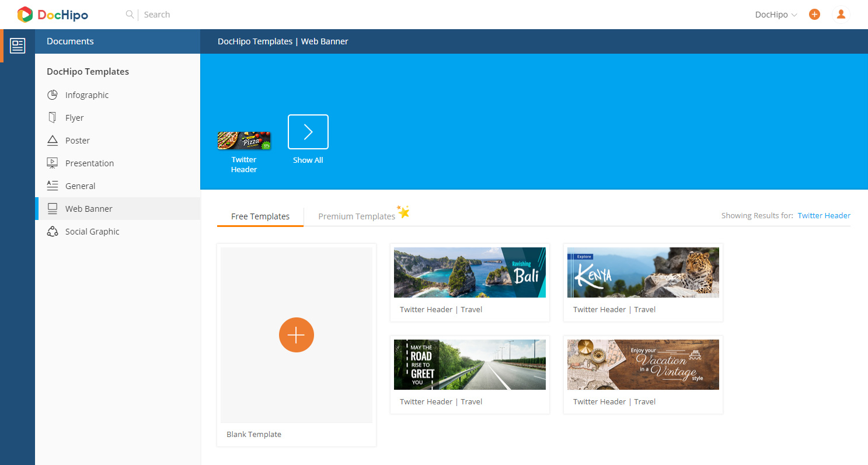Open the Twitter Header filter link
This screenshot has height=465, width=868.
(x=824, y=215)
